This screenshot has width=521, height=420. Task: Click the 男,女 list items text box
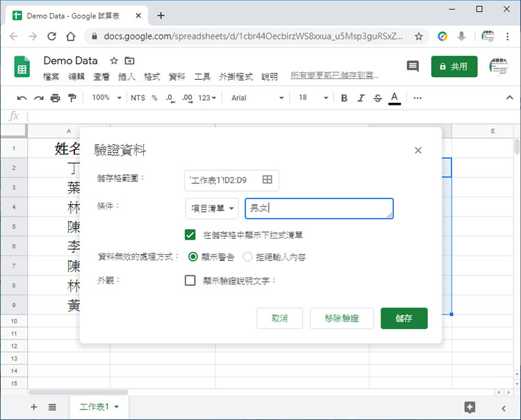320,208
